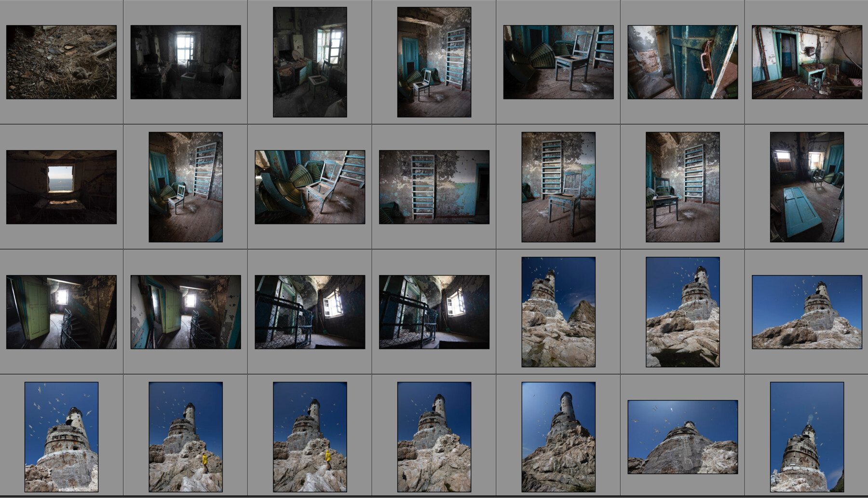The image size is (868, 498).
Task: Open the dark landscape room with bright window photo
Action: pyautogui.click(x=186, y=62)
